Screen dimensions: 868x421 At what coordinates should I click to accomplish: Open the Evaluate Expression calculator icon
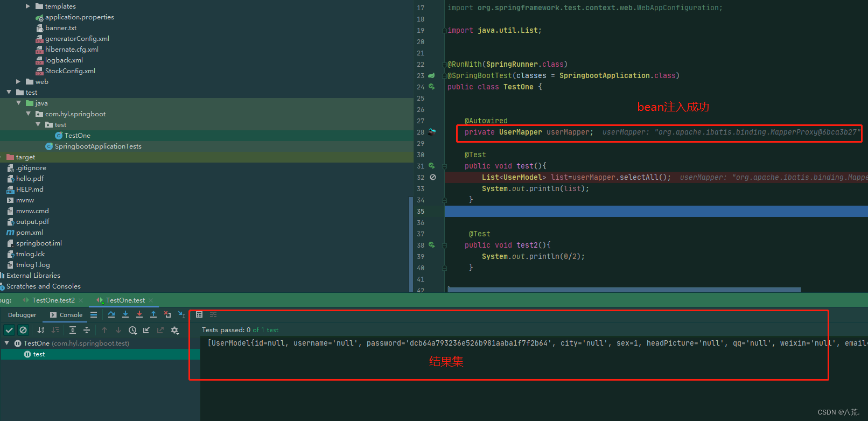pos(199,314)
